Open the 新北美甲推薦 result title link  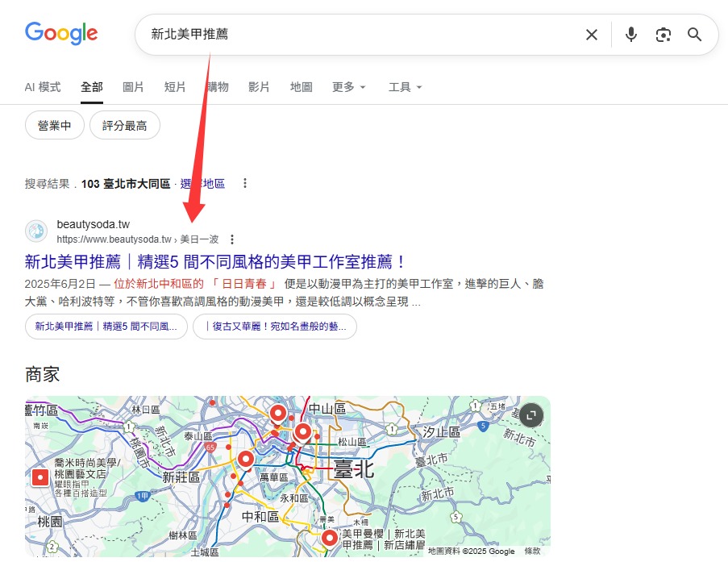215,262
